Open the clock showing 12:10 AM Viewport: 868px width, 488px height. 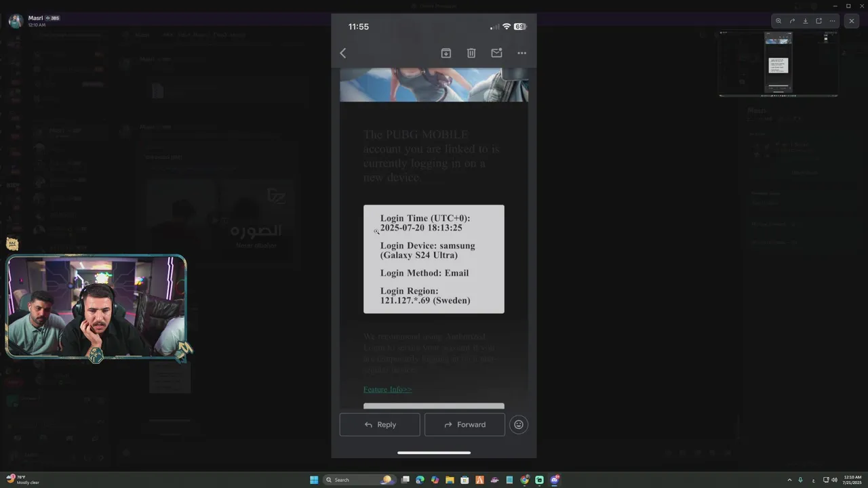coord(852,480)
